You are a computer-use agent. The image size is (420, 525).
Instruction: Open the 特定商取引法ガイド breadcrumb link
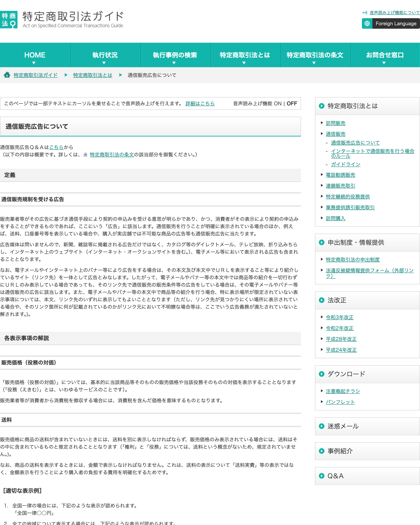tap(36, 75)
